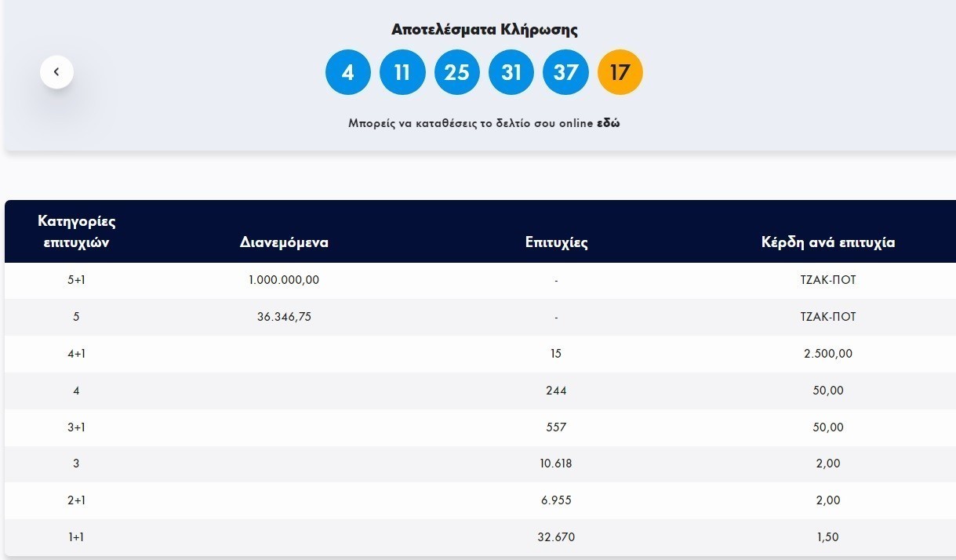The width and height of the screenshot is (956, 560).
Task: Click the drawn number 31 ball
Action: tap(511, 72)
